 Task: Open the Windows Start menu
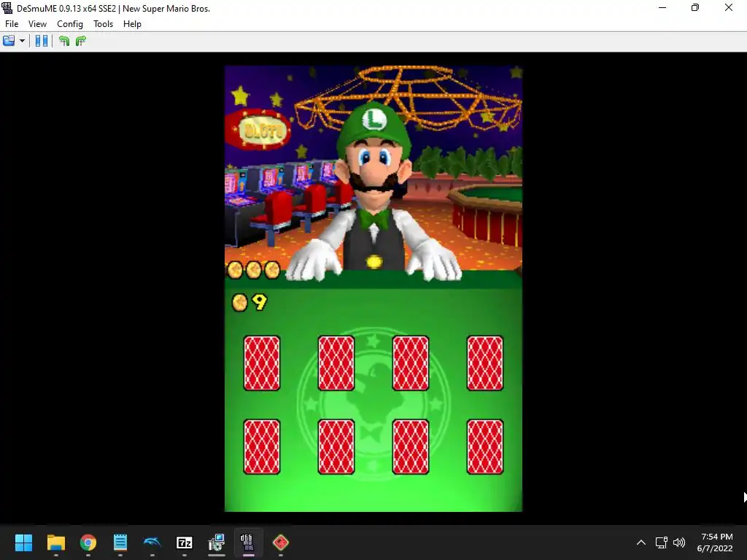click(x=23, y=542)
